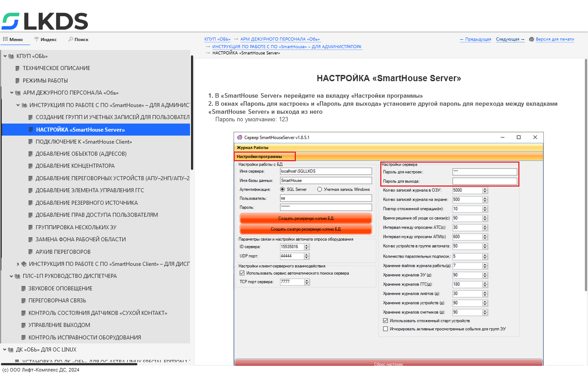Click stepper of Хранение журналов ГГС (д)

pos(485,284)
